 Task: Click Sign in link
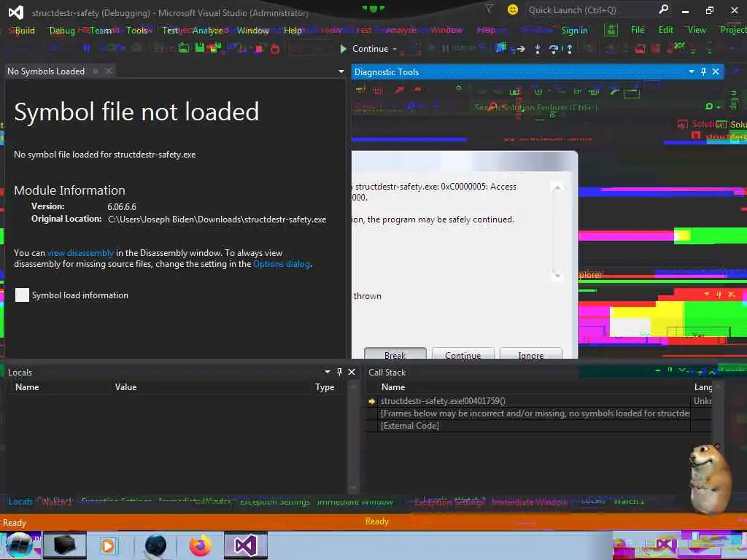coord(574,31)
